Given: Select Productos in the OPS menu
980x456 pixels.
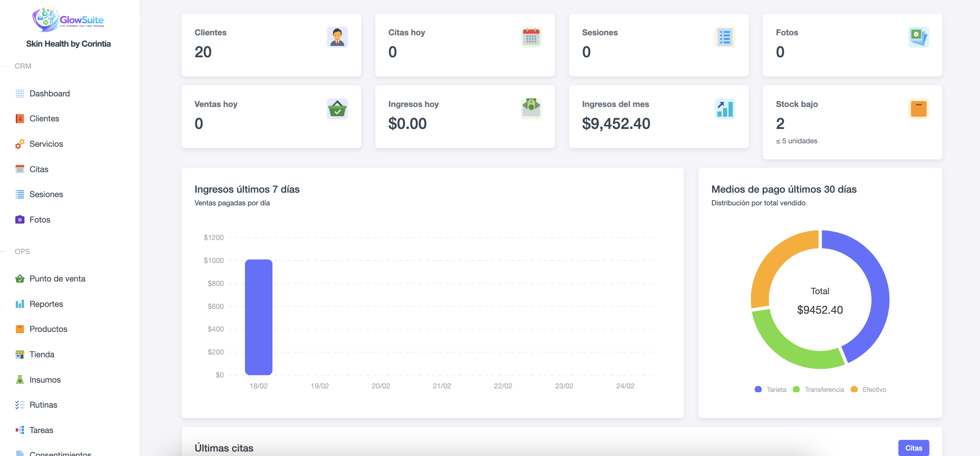Looking at the screenshot, I should (48, 329).
